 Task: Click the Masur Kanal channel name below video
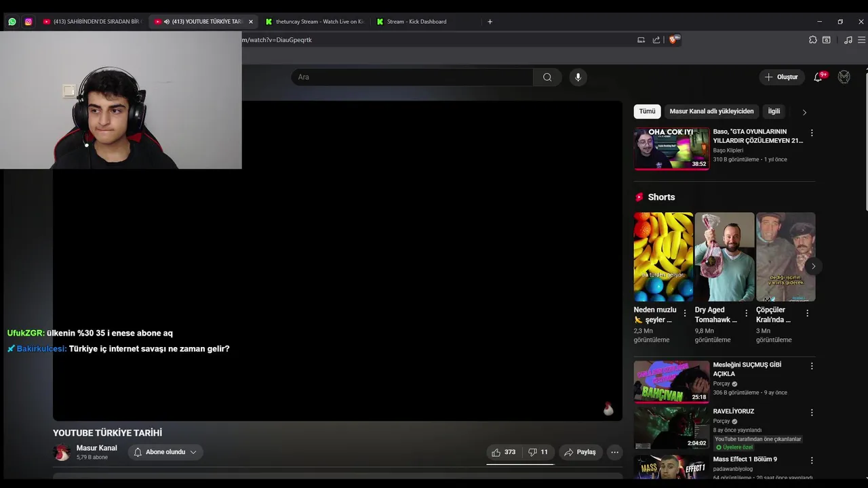click(96, 448)
